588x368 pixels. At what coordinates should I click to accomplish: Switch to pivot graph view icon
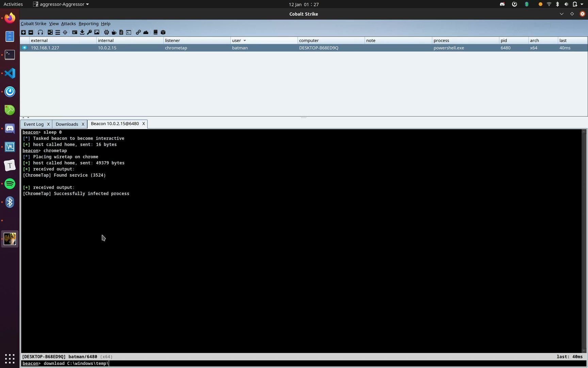(x=50, y=32)
